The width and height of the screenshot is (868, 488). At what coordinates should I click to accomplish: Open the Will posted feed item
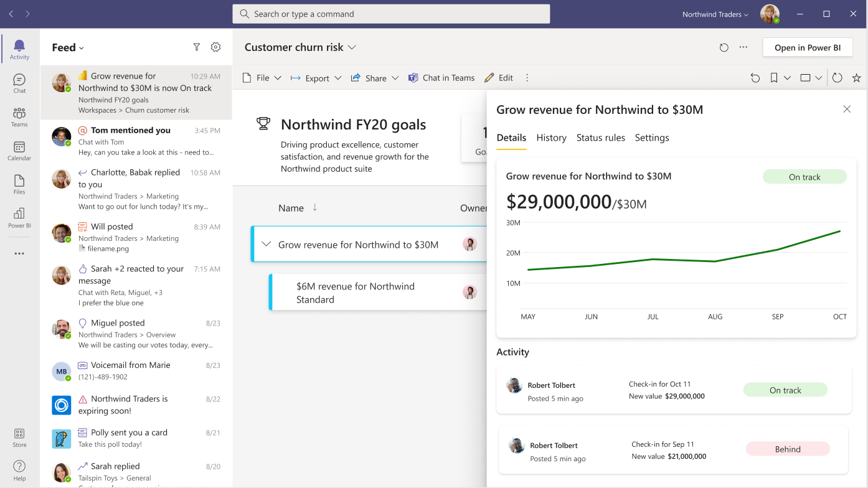coord(136,237)
